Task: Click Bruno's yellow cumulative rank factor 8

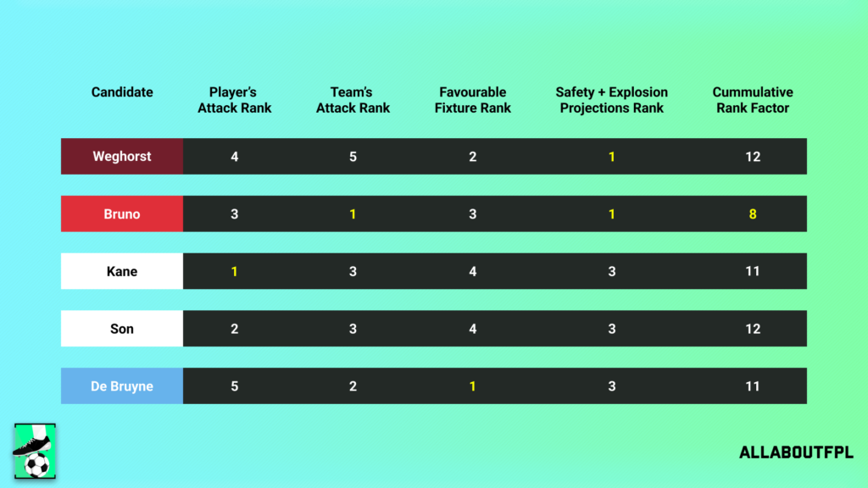Action: (x=752, y=214)
